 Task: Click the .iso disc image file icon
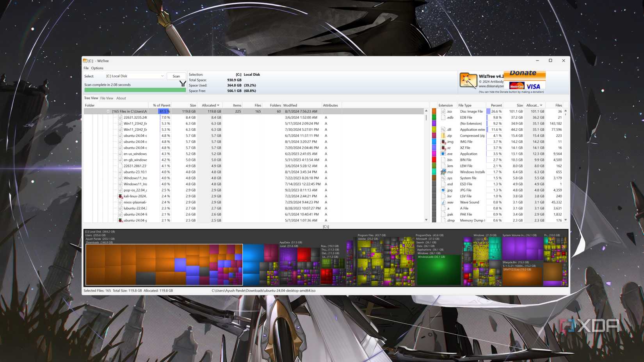[443, 112]
